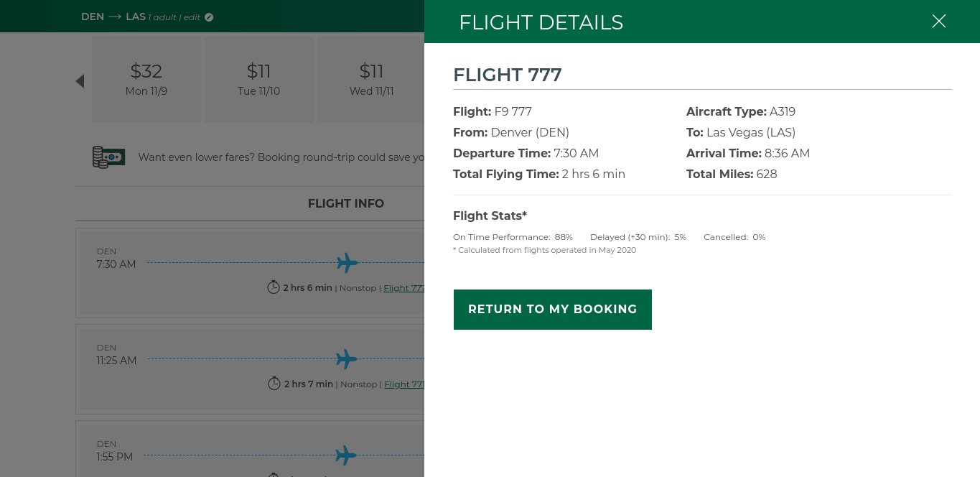The image size is (980, 477).
Task: Click airplane icon on 11:25 AM flight
Action: point(347,359)
